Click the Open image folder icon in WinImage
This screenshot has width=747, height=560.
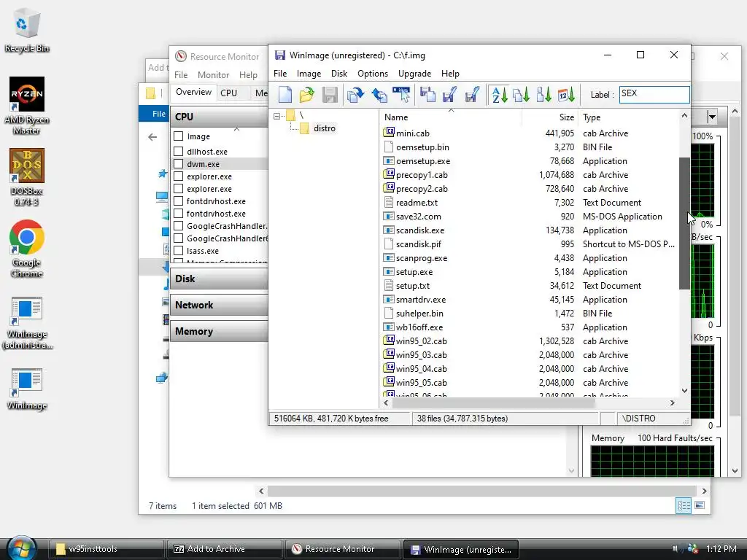click(307, 94)
